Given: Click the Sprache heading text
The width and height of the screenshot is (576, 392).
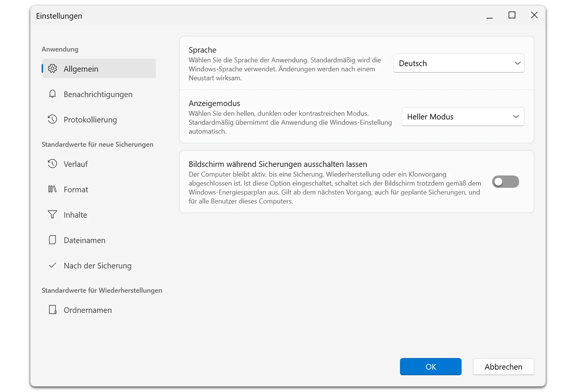Looking at the screenshot, I should (x=202, y=50).
